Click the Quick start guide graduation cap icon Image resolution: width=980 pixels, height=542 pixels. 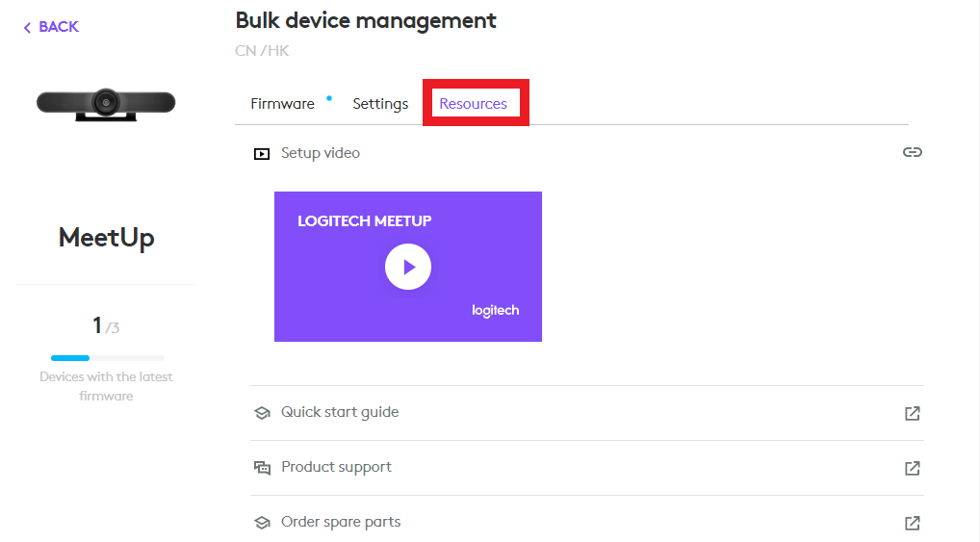[262, 413]
